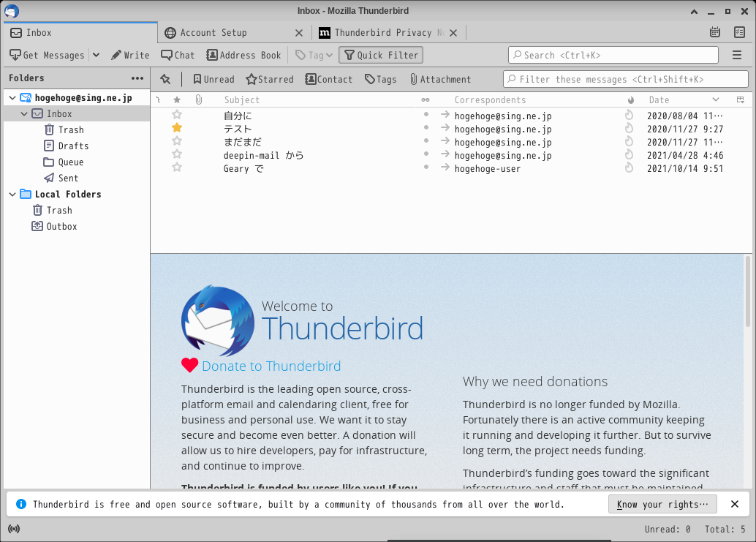Select the Drafts folder
The image size is (756, 542).
tap(67, 146)
